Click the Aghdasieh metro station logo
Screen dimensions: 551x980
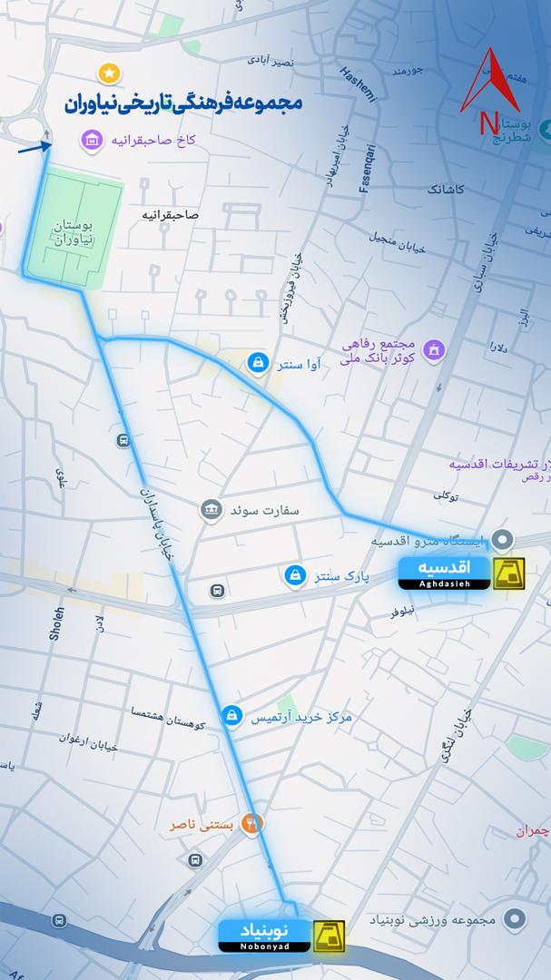(509, 573)
